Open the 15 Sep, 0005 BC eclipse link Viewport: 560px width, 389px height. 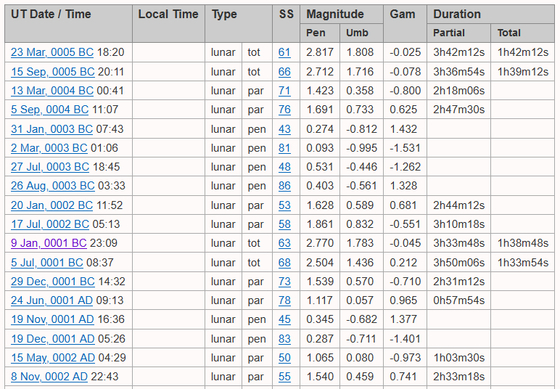tap(53, 71)
